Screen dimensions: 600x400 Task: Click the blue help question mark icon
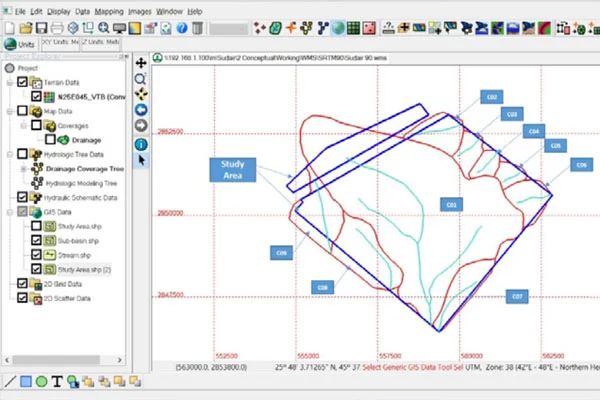click(182, 28)
